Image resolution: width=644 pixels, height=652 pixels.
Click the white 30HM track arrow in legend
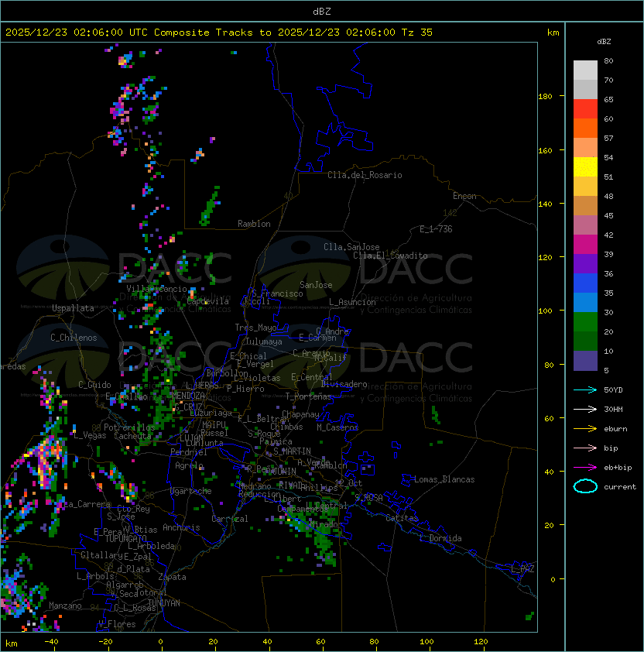[x=585, y=410]
